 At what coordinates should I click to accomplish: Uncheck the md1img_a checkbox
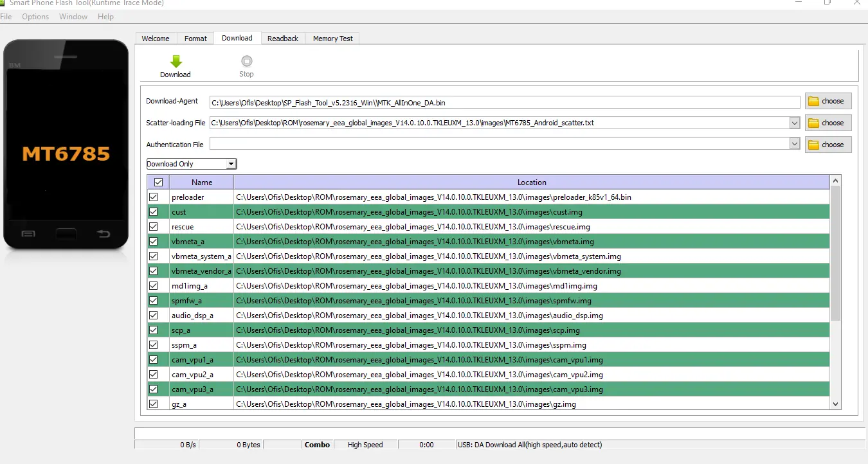(x=153, y=286)
